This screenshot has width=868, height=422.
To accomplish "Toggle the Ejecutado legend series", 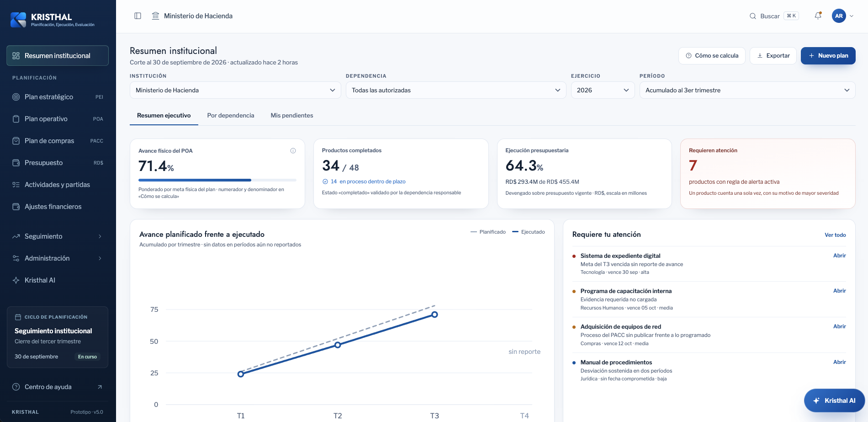I will coord(529,232).
